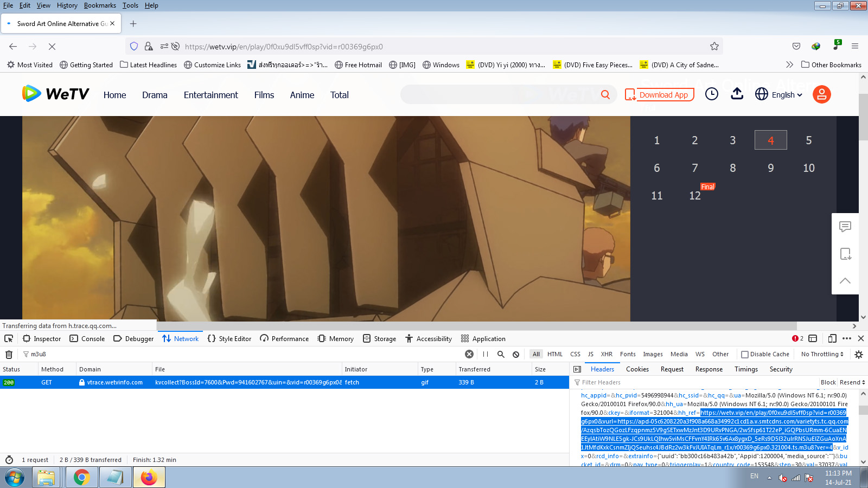The height and width of the screenshot is (488, 868).
Task: Toggle the Images request filter
Action: pyautogui.click(x=653, y=354)
